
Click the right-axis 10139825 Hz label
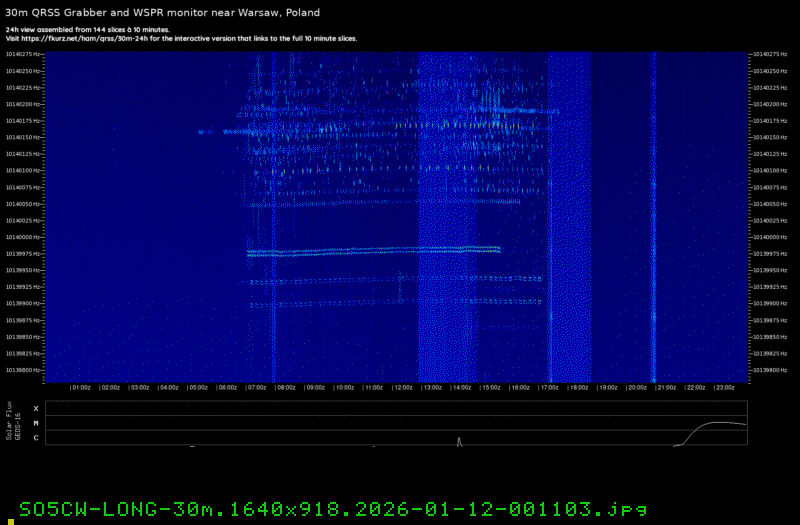pos(770,353)
